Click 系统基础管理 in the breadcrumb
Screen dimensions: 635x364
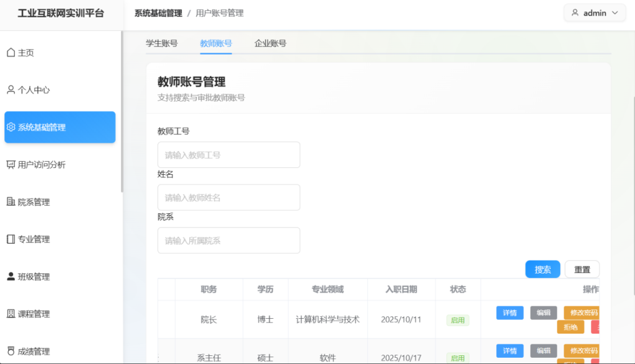tap(158, 13)
